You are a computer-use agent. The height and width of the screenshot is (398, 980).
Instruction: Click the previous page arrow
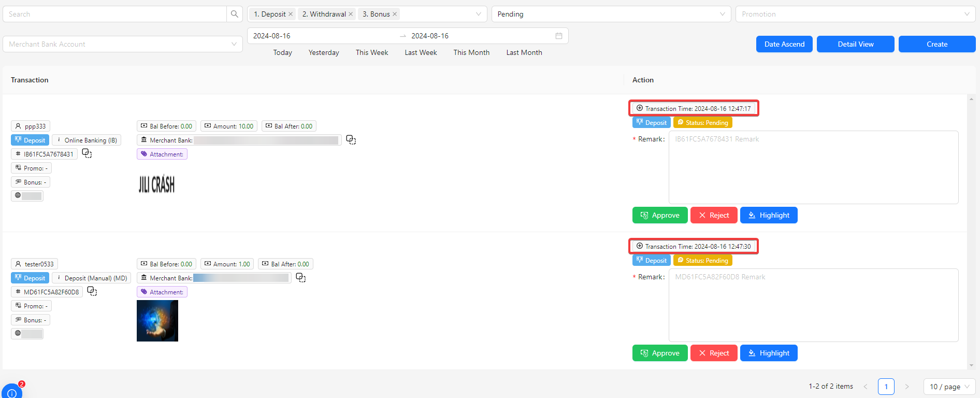[866, 386]
